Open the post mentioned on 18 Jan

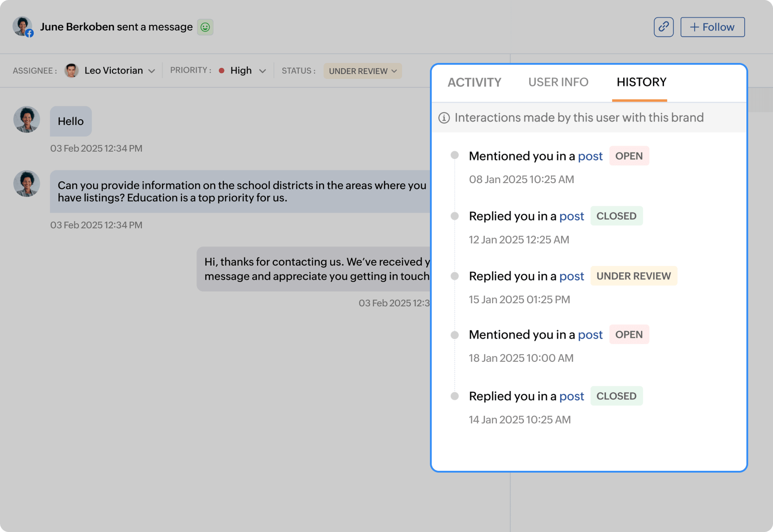coord(590,335)
